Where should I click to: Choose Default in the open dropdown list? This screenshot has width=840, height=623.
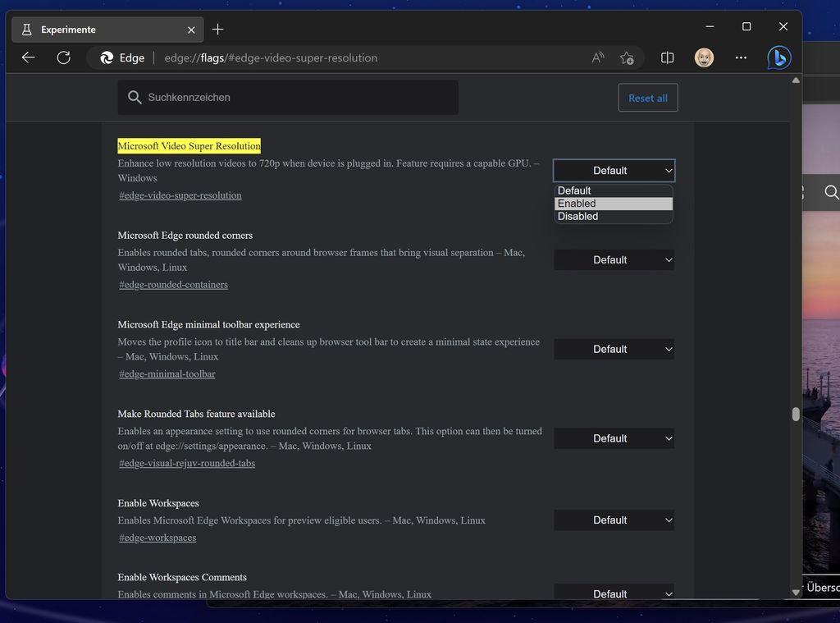point(614,190)
